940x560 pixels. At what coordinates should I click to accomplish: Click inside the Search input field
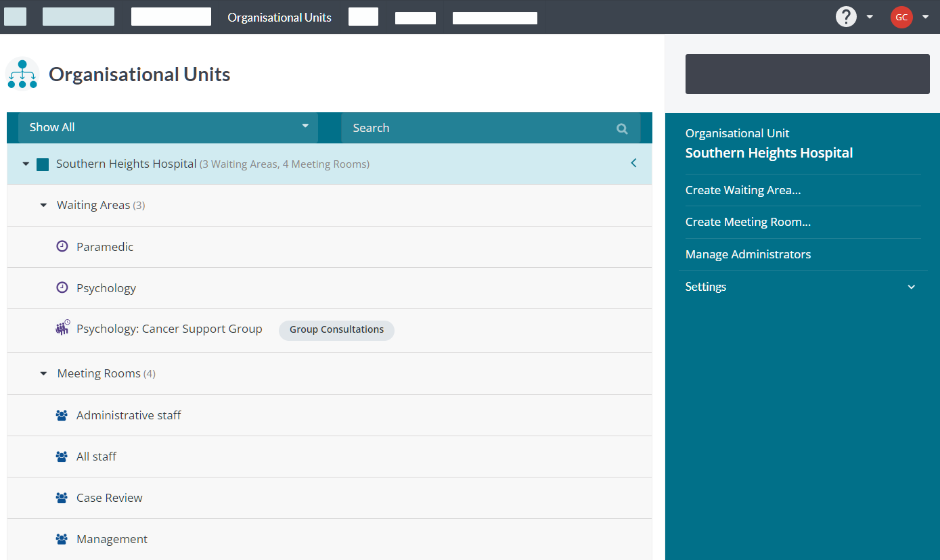pyautogui.click(x=474, y=128)
